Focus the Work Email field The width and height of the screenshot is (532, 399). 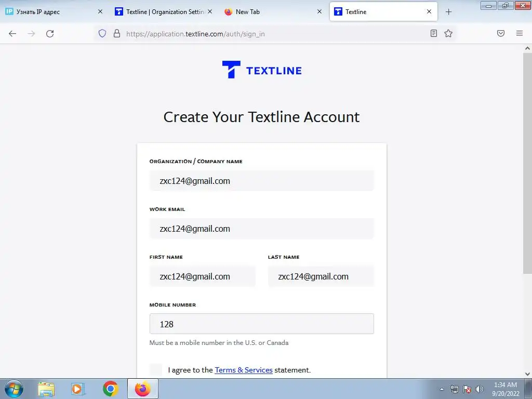(262, 229)
